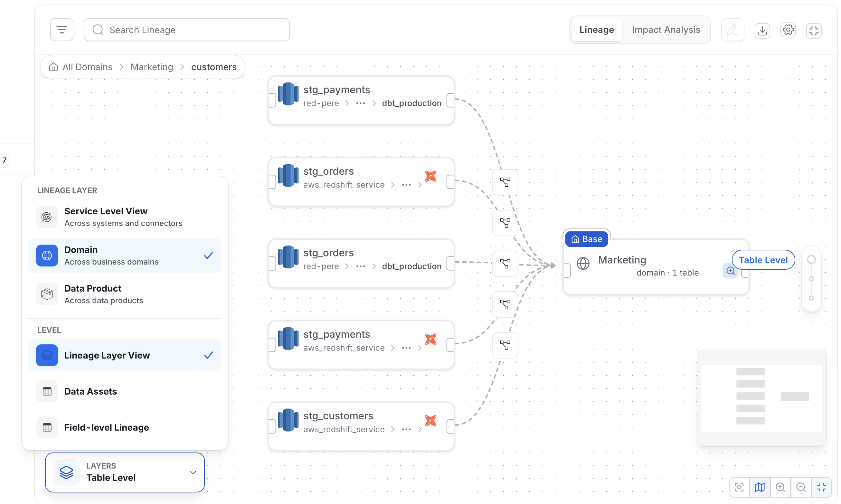Screen dimensions: 841x504
Task: Toggle the minimap map icon
Action: click(760, 487)
